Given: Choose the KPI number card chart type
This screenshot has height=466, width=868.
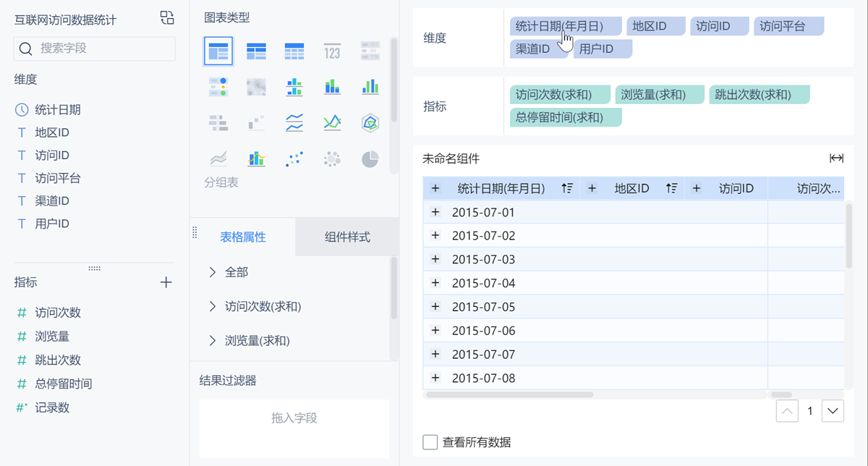Looking at the screenshot, I should [x=332, y=51].
